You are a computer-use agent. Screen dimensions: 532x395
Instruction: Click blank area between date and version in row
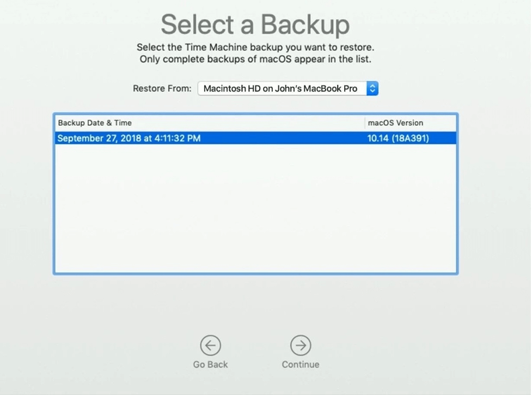[283, 138]
